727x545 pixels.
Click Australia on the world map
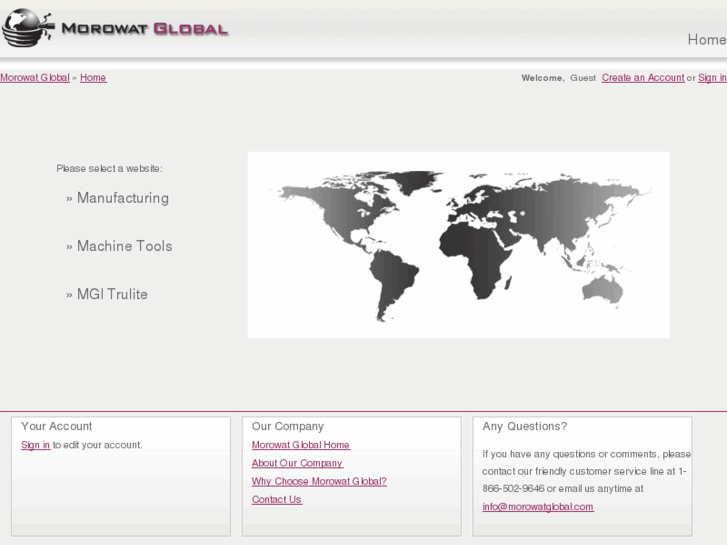(602, 286)
